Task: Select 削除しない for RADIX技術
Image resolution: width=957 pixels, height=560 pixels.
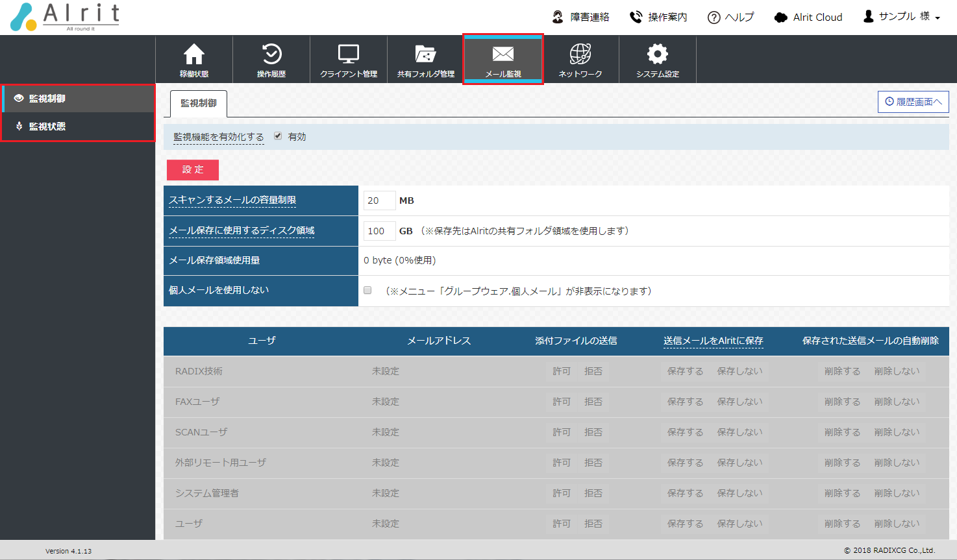Action: pos(897,371)
